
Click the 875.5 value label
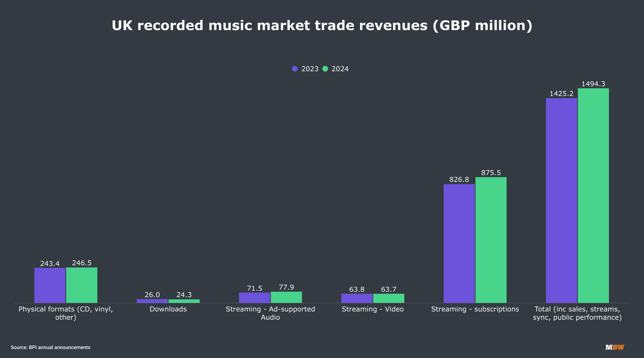click(x=491, y=173)
